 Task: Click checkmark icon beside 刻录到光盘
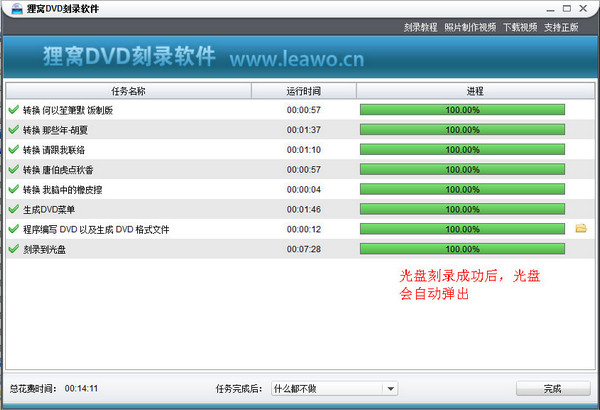coord(13,249)
